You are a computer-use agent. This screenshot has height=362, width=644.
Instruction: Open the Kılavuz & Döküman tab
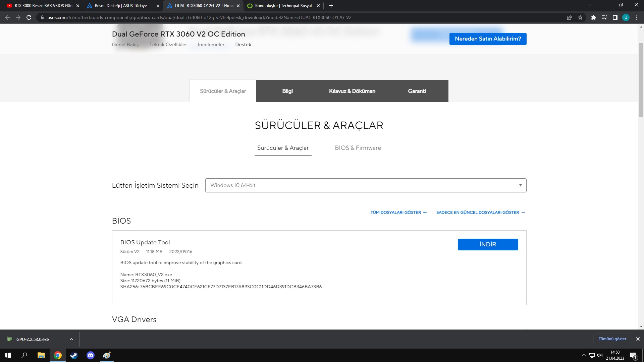[352, 91]
